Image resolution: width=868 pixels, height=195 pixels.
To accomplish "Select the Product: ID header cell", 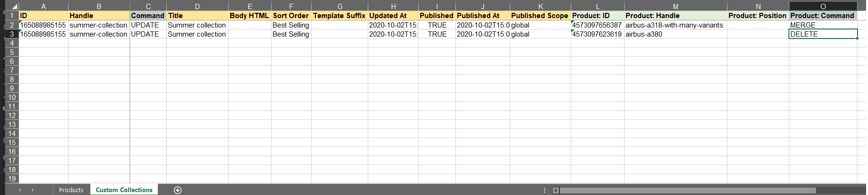I will tap(597, 15).
